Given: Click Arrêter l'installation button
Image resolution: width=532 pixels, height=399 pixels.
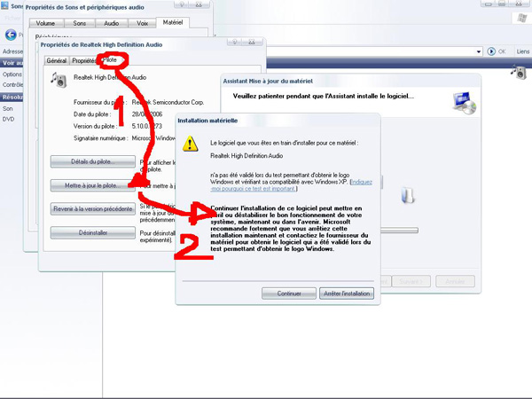Looking at the screenshot, I should 347,293.
